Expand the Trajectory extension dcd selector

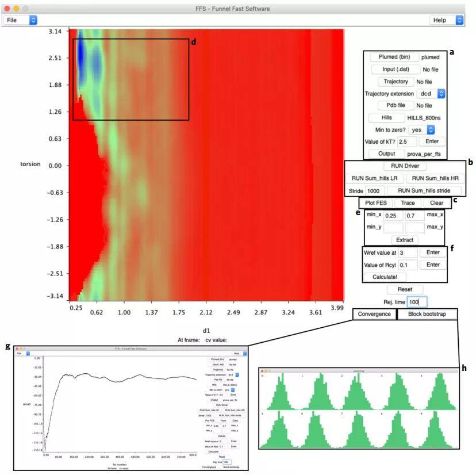click(431, 93)
